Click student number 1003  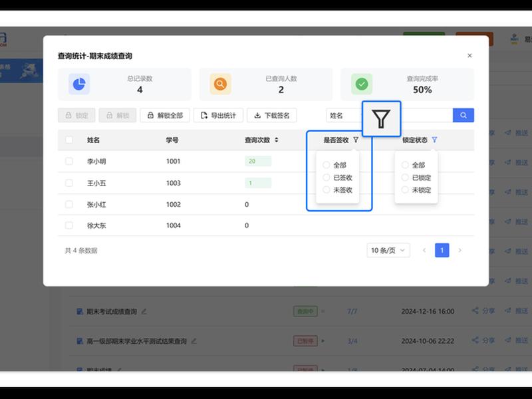click(174, 184)
